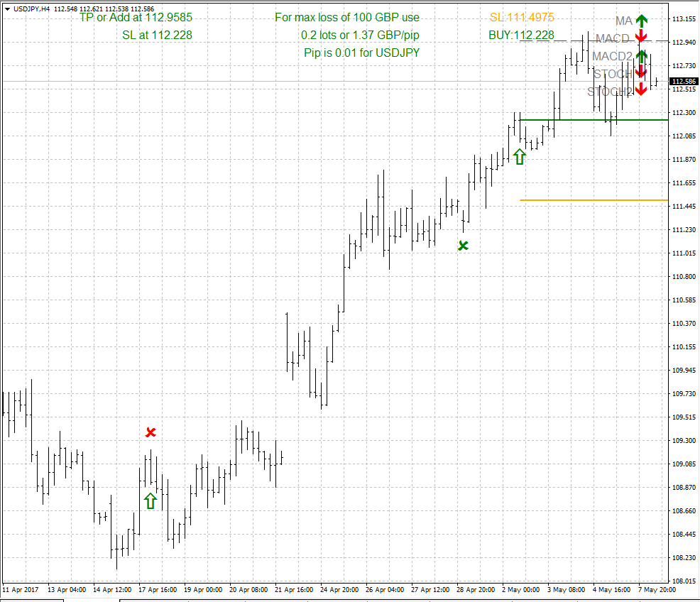Click the USDJPY,H4 chart title text

pos(31,9)
